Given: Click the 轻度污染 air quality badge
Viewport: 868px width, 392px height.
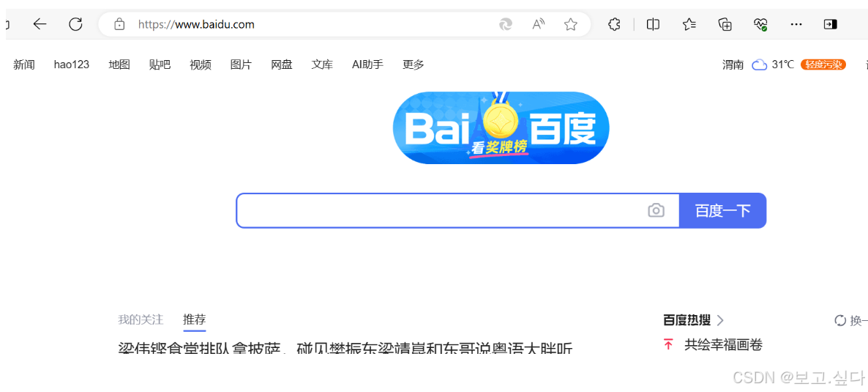Looking at the screenshot, I should tap(823, 65).
